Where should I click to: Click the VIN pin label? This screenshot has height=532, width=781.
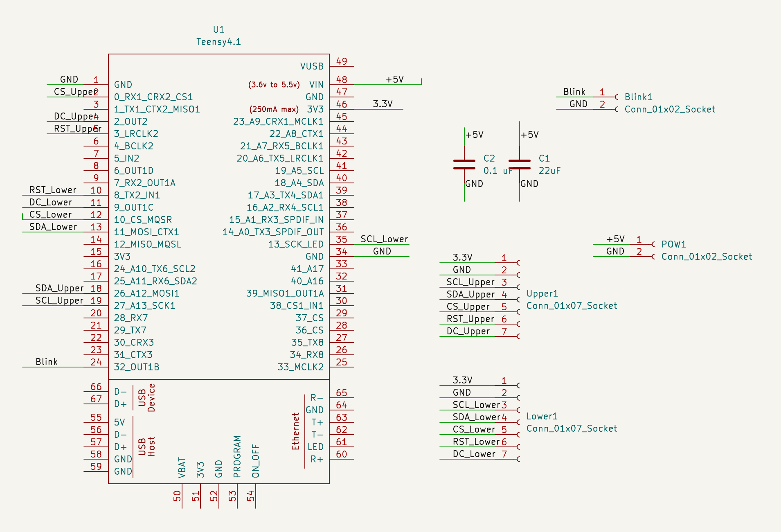point(316,85)
